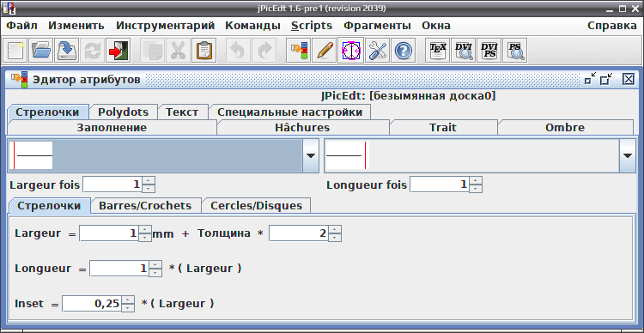Click first inward-arrow icon in Эдитор атрибутов header

590,79
